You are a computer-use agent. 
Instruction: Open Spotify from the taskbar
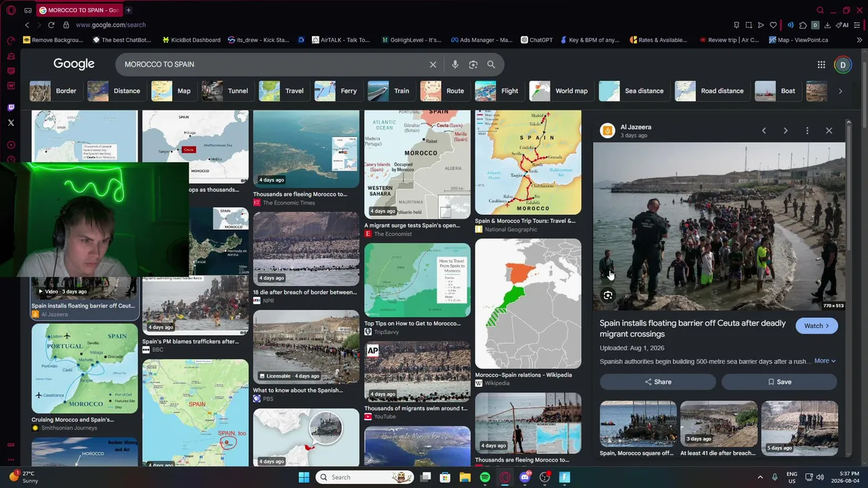(484, 477)
